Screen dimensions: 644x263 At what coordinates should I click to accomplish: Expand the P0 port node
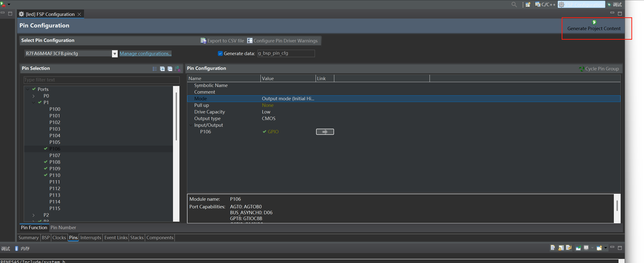pyautogui.click(x=34, y=96)
